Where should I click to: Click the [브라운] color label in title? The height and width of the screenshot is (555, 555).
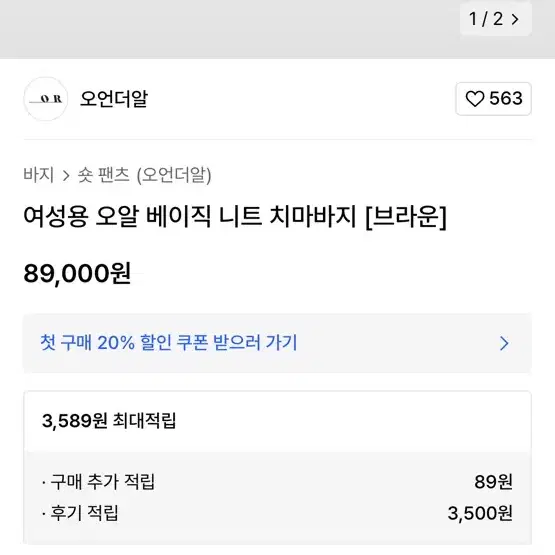[x=406, y=217]
